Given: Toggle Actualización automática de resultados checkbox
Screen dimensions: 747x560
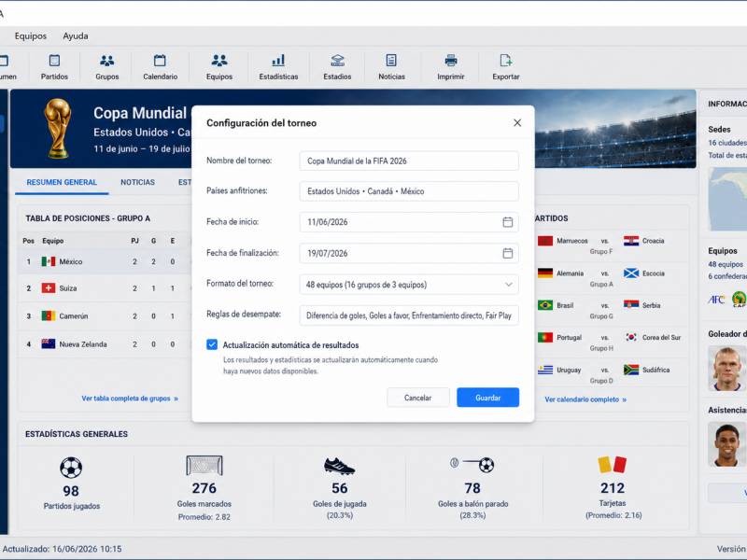Looking at the screenshot, I should (x=212, y=344).
